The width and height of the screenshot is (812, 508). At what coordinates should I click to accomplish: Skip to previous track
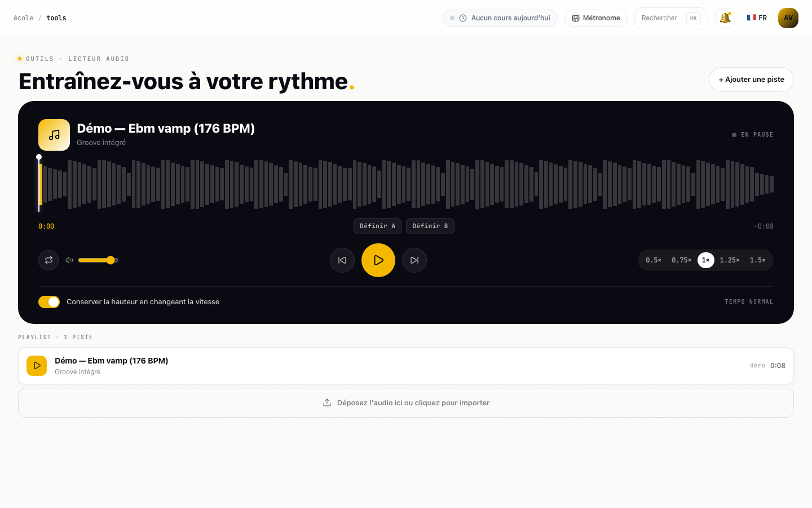pos(342,260)
